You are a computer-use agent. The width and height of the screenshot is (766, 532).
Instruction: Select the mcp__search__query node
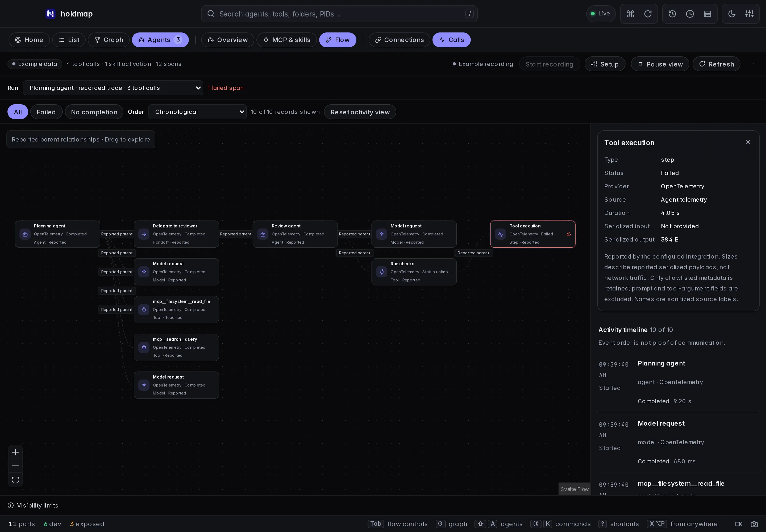pyautogui.click(x=176, y=347)
